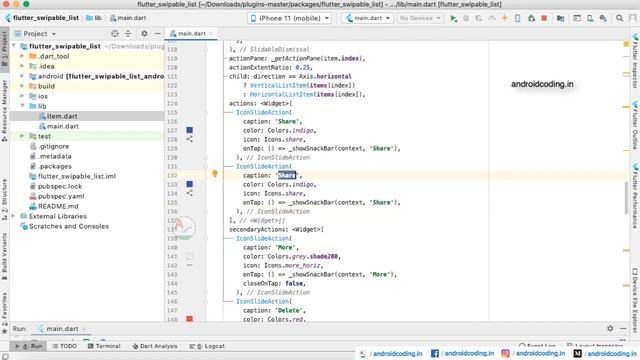This screenshot has width=640, height=360.
Task: Toggle the Device File Explorer side panel
Action: (x=635, y=300)
